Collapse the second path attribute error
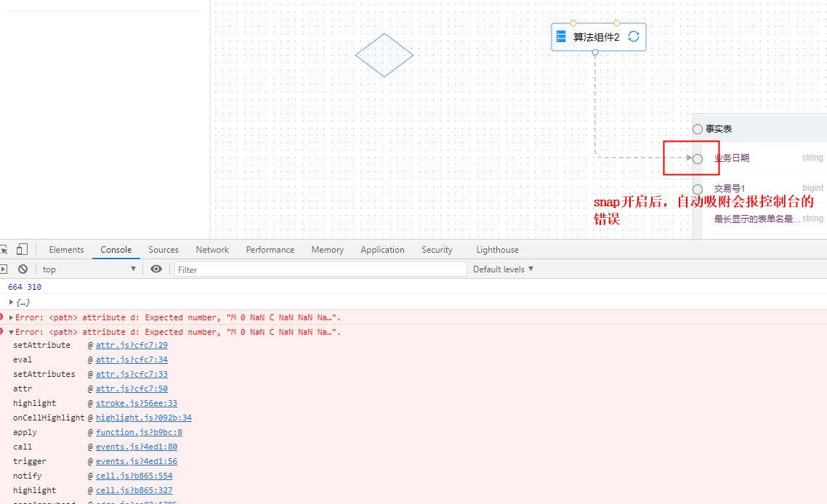This screenshot has width=827, height=504. 11,332
